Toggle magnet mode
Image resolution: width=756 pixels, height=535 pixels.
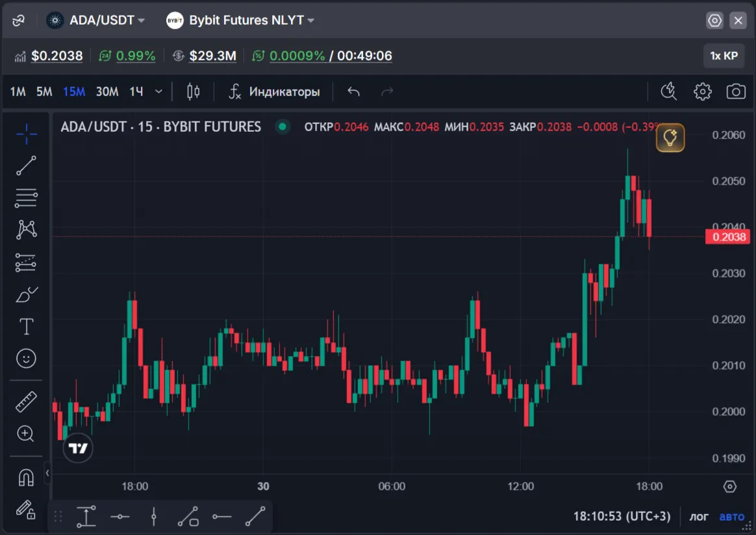pos(26,478)
